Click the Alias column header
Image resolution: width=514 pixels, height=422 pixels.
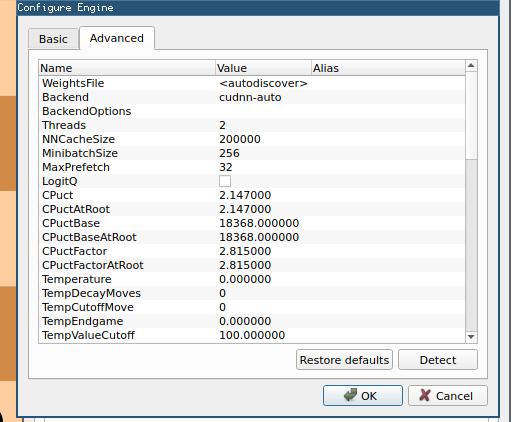pos(388,68)
